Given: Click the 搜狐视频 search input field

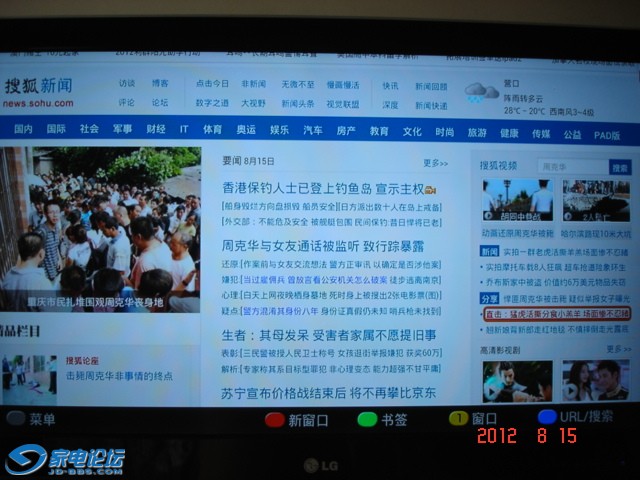Looking at the screenshot, I should [x=573, y=167].
